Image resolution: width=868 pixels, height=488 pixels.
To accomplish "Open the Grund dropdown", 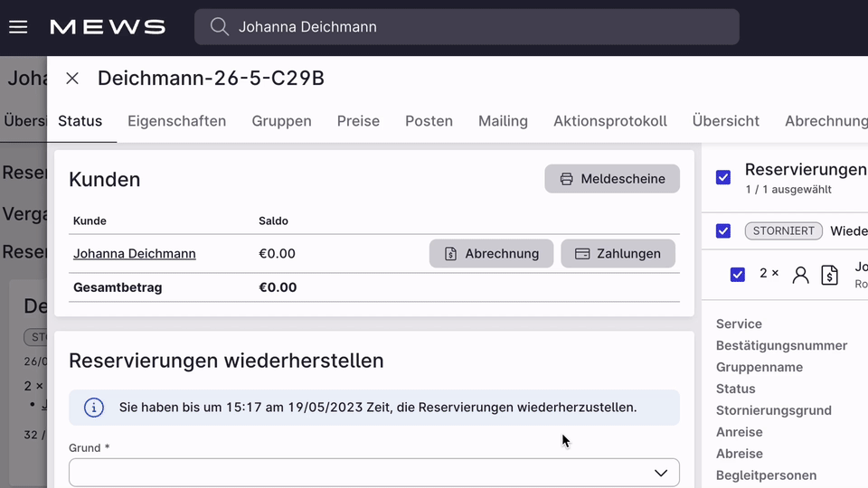I will pos(374,473).
